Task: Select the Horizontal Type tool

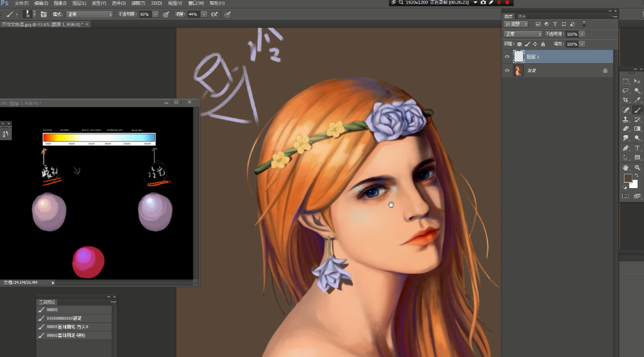Action: coord(637,148)
